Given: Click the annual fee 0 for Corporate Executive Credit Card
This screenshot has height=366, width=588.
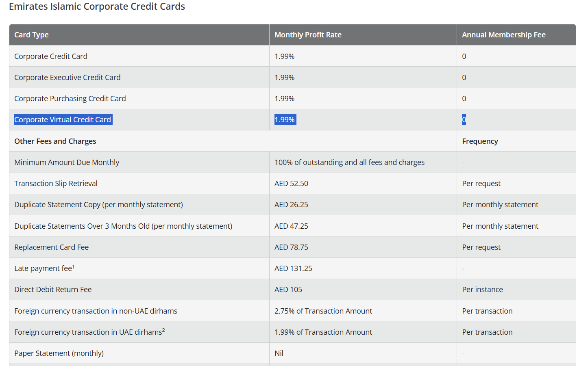Looking at the screenshot, I should click(464, 78).
